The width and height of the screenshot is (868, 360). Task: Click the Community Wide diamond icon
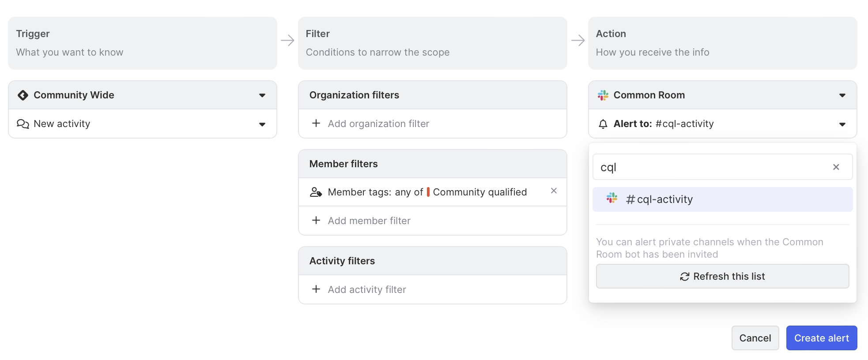tap(23, 95)
